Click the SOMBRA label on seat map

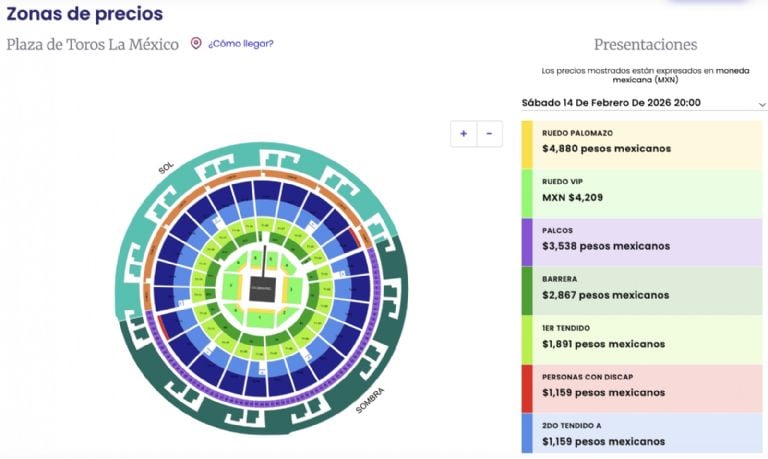pyautogui.click(x=369, y=400)
